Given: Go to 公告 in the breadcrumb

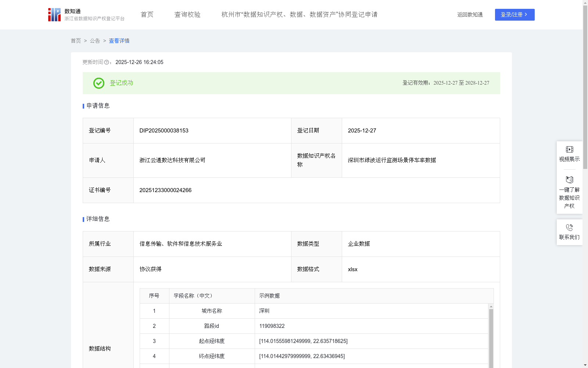Looking at the screenshot, I should (95, 41).
